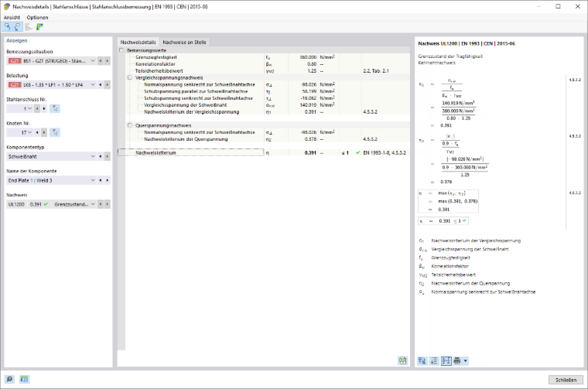Screen dimensions: 588x389
Task: Select the Nachweiskriterium der Vergleichsspannung table row
Action: 268,111
